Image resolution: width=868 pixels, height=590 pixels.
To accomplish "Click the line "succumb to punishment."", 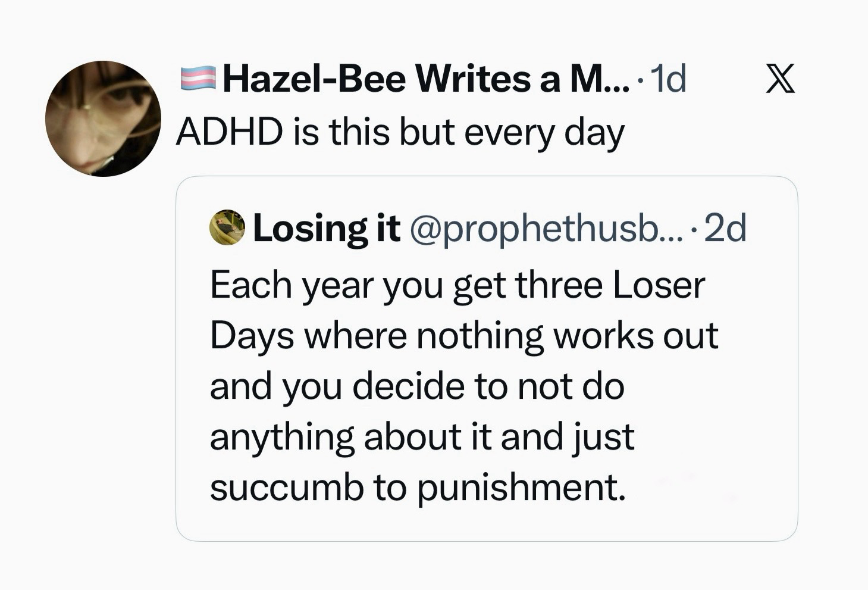I will coord(418,487).
